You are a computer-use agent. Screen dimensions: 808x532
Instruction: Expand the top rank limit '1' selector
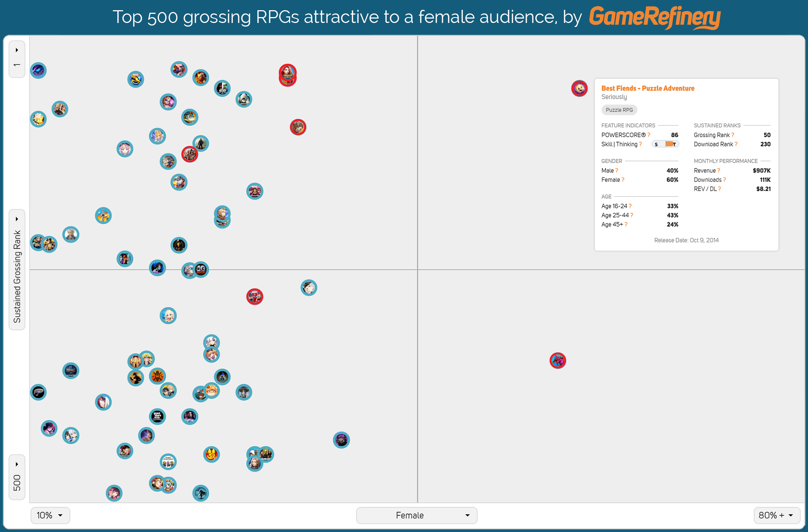17,59
